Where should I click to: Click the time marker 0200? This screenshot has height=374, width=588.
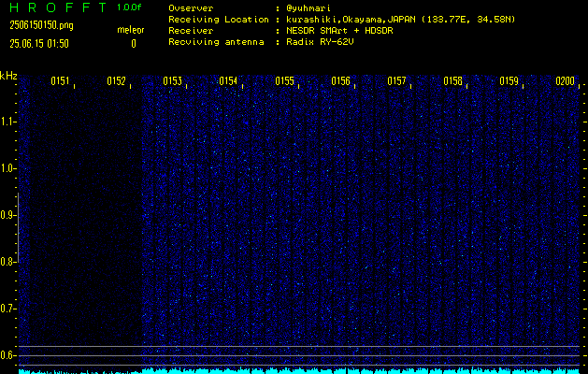566,81
